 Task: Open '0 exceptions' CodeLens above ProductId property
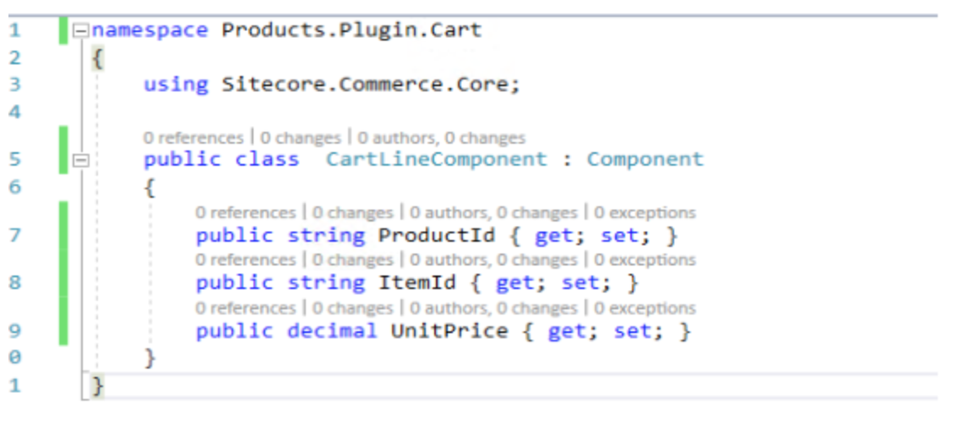point(645,213)
